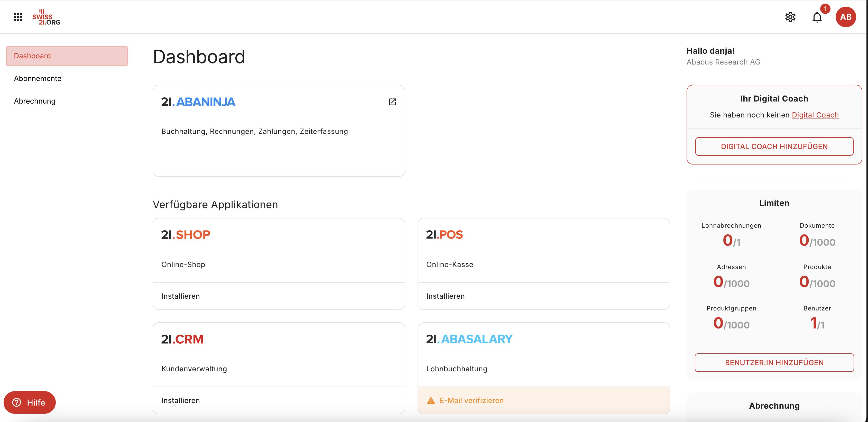The height and width of the screenshot is (422, 868).
Task: Click the Online-Kasse description
Action: pos(450,265)
